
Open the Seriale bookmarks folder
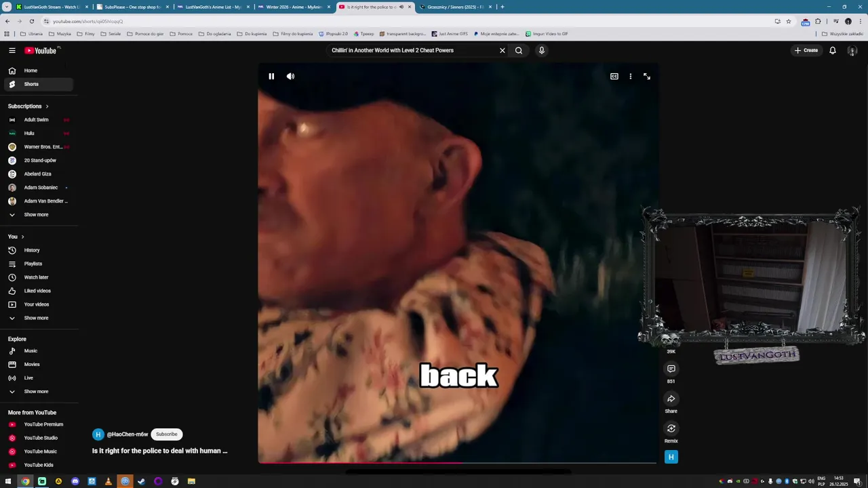[111, 34]
